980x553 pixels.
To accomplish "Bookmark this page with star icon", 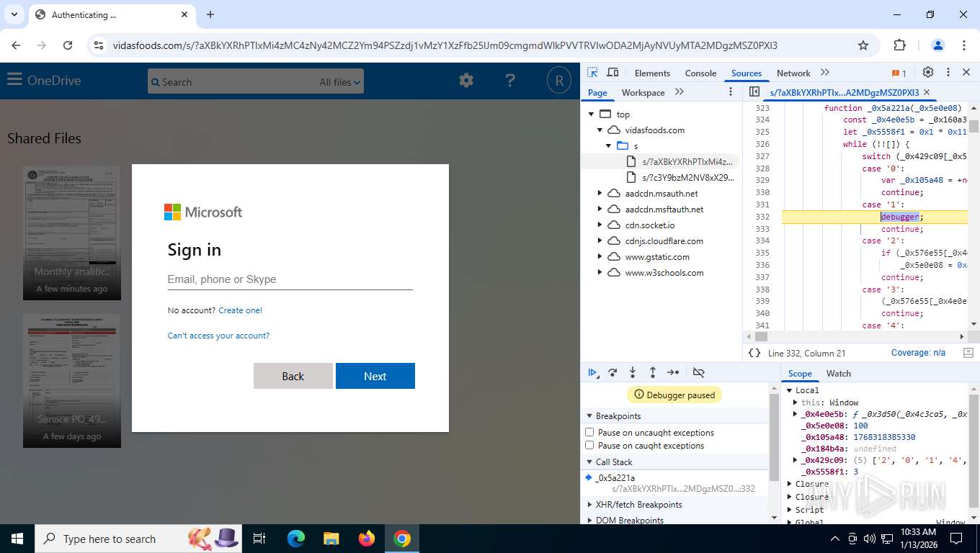I will point(863,45).
